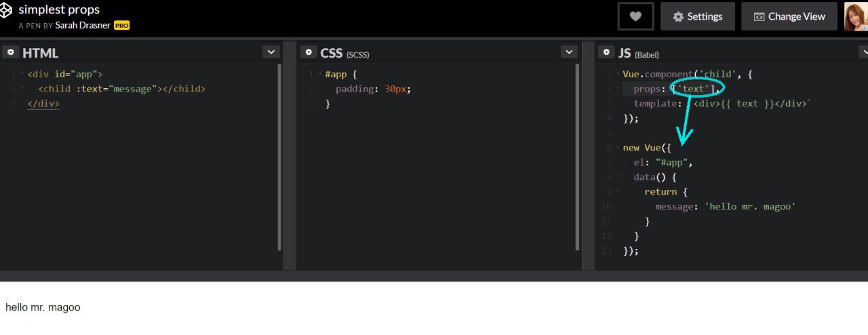Image resolution: width=868 pixels, height=335 pixels.
Task: Click the CSS editor vertical scrollbar
Action: 578,157
